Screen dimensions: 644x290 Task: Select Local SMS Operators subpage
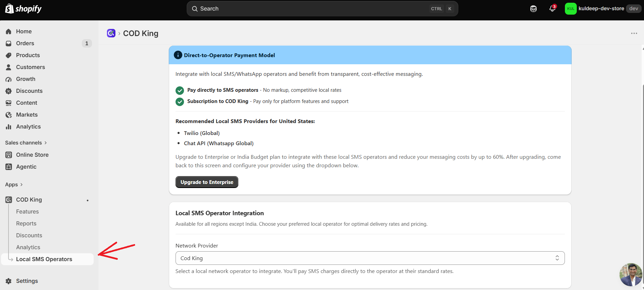click(48, 259)
